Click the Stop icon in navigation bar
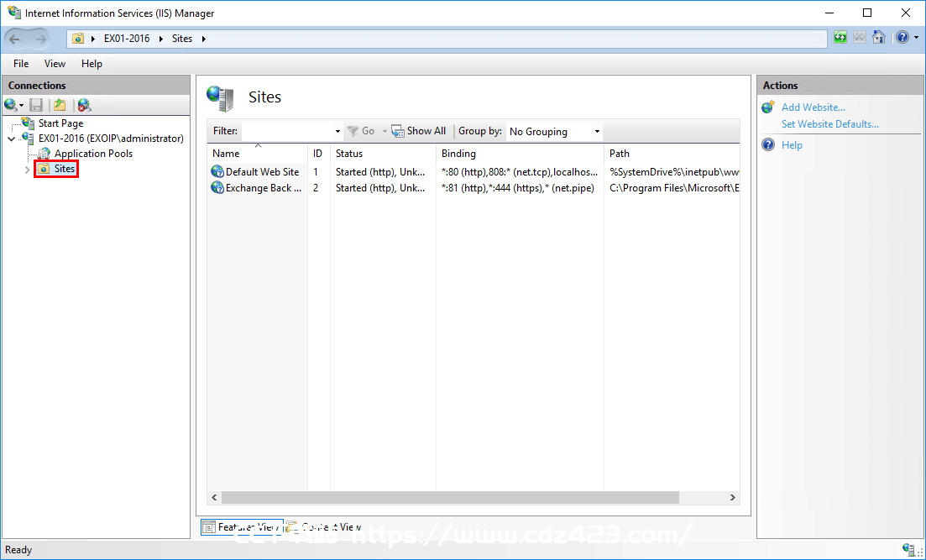 coord(860,38)
